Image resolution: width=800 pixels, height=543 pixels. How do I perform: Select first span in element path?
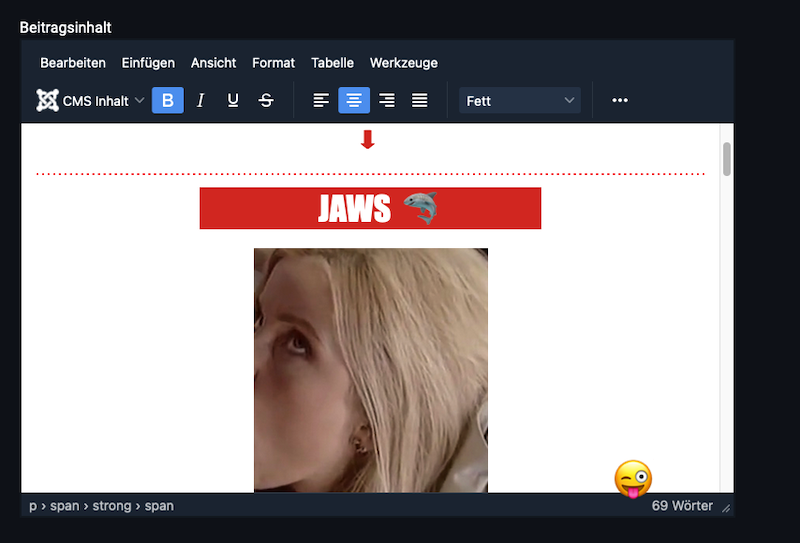[65, 506]
